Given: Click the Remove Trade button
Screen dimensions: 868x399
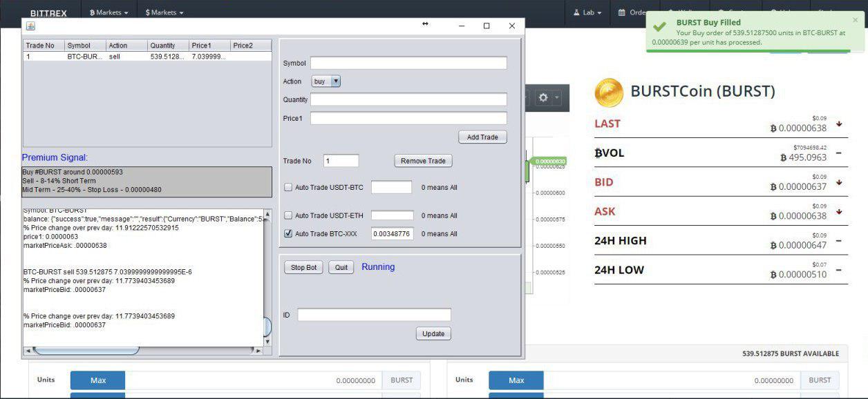Looking at the screenshot, I should pos(423,161).
